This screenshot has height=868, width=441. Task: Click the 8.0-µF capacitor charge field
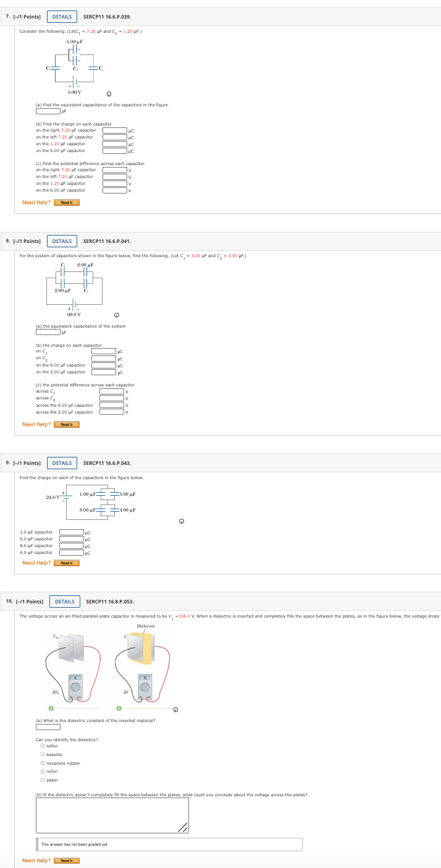71,546
